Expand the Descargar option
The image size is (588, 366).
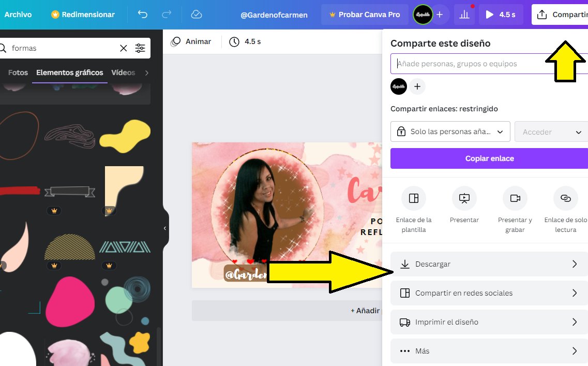pos(489,264)
